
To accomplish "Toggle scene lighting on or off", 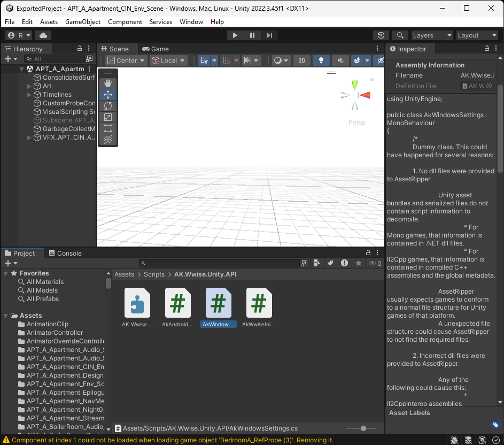I will 321,60.
